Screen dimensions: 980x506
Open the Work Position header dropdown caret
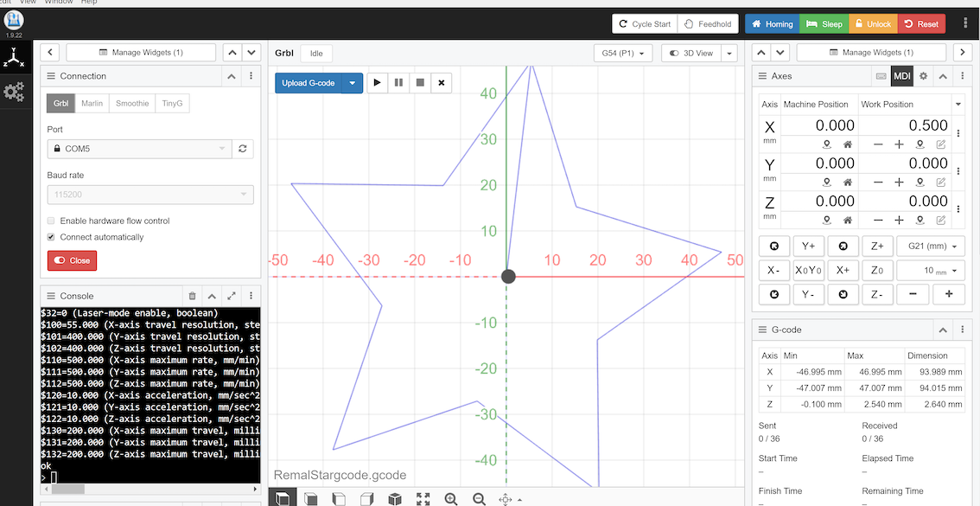point(958,104)
